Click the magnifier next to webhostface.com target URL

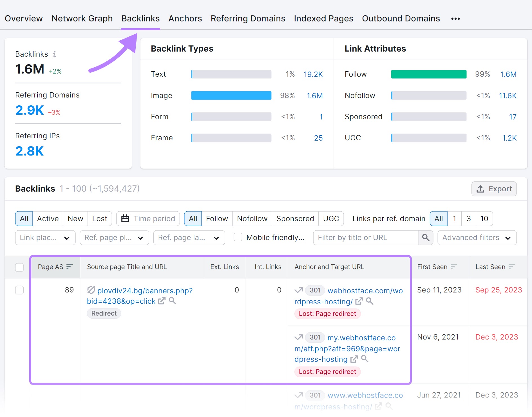coord(370,302)
